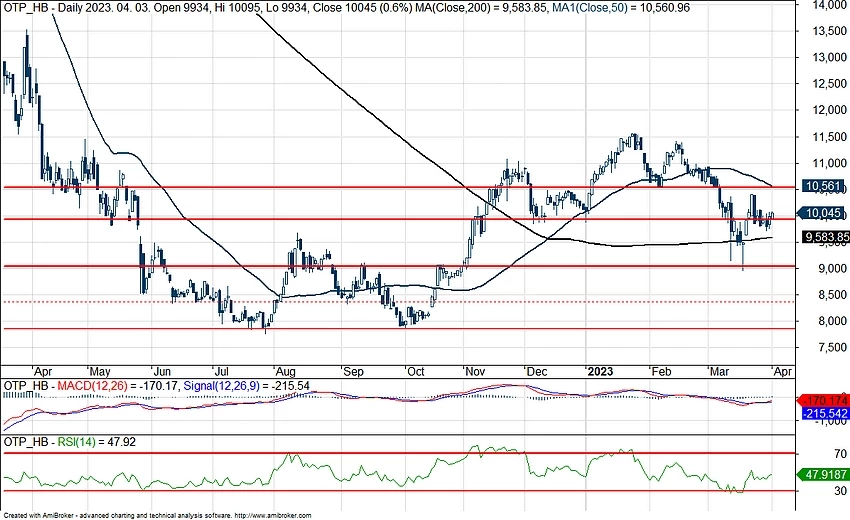
Task: Click the 47.9187 RSI value label
Action: pos(824,474)
